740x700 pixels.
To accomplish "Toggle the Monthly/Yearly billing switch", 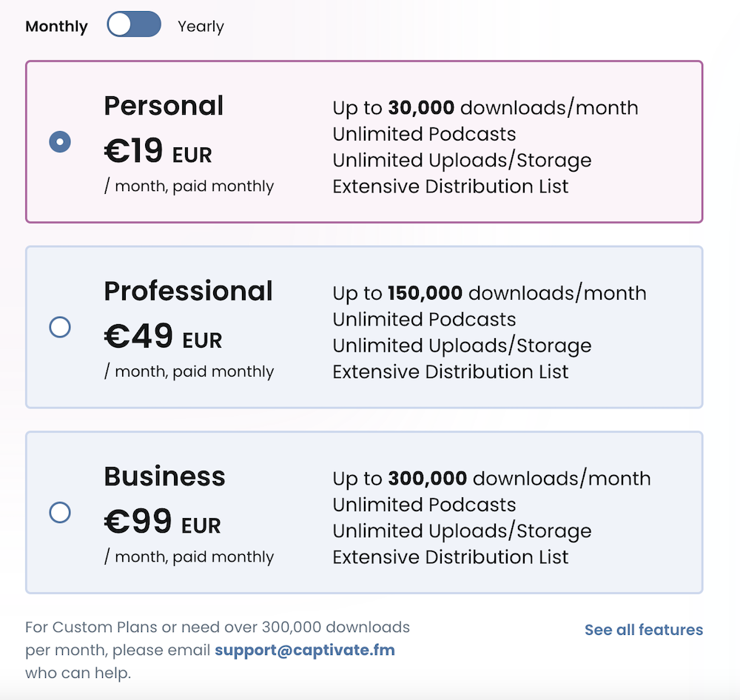I will (134, 24).
